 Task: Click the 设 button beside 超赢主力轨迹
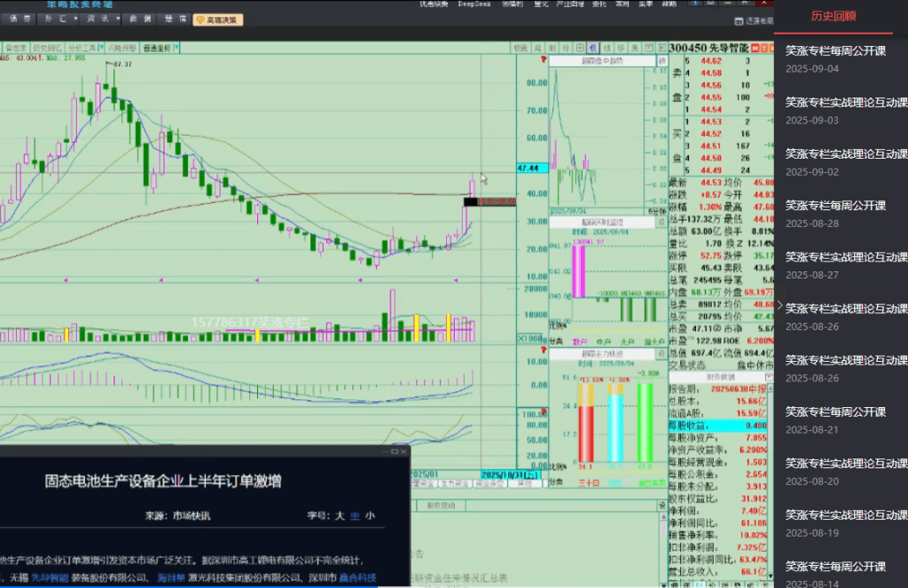pyautogui.click(x=661, y=354)
